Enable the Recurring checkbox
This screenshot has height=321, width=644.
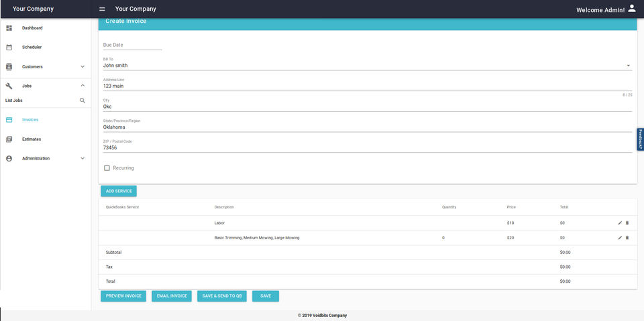click(x=107, y=168)
